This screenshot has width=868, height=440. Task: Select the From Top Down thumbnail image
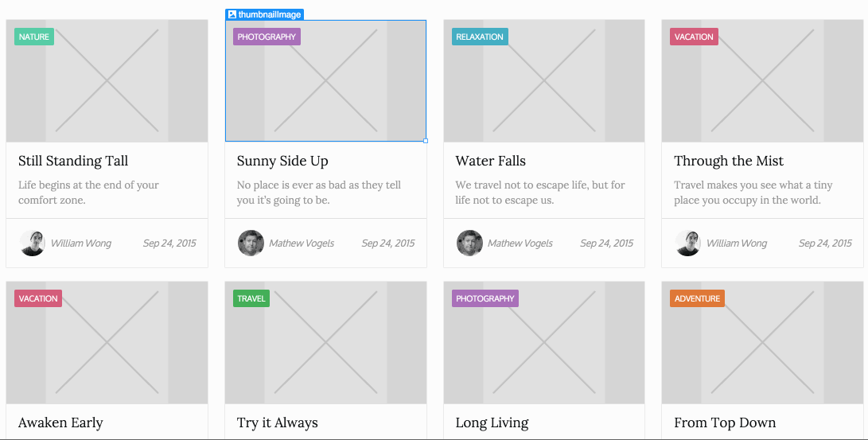[x=763, y=343]
